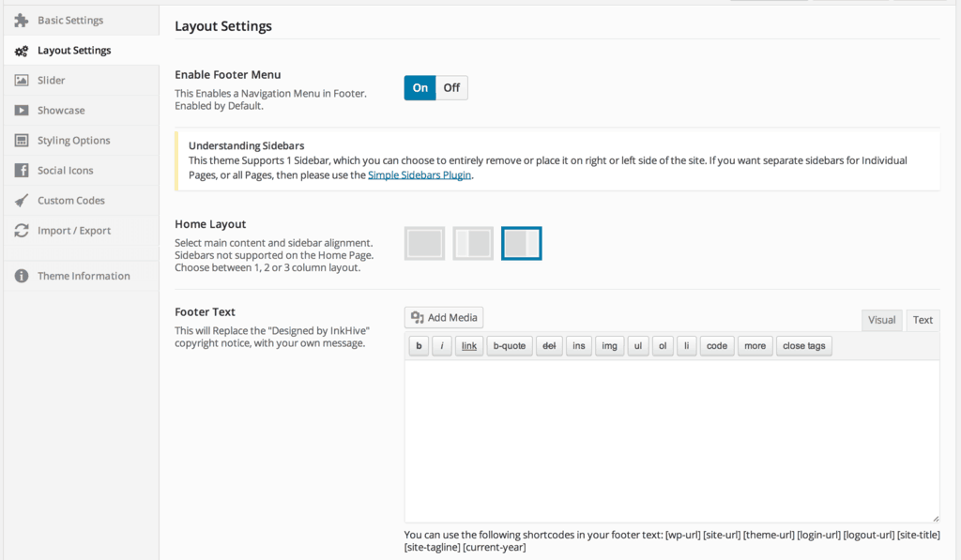Open the Simple Sidebars Plugin link
961x560 pixels.
(x=419, y=175)
